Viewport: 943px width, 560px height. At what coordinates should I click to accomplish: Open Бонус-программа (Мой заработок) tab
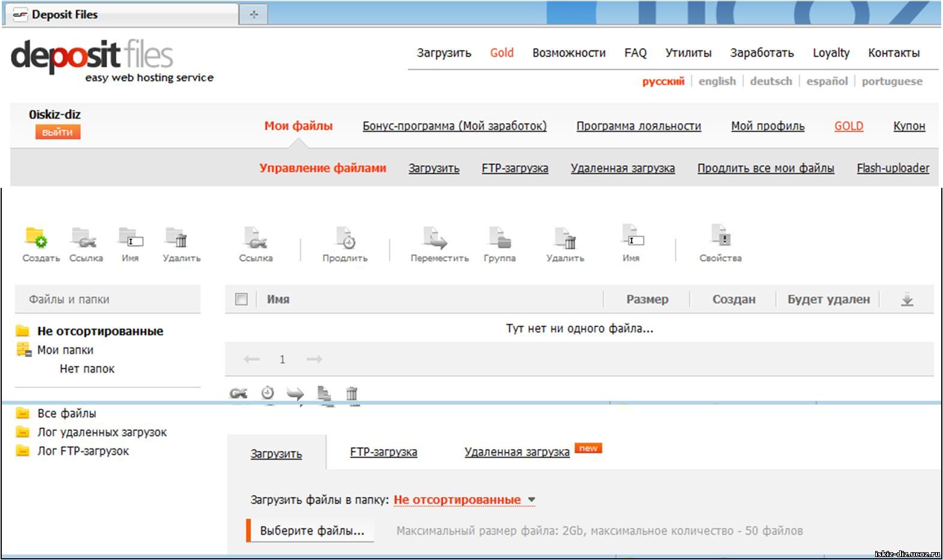pos(454,126)
